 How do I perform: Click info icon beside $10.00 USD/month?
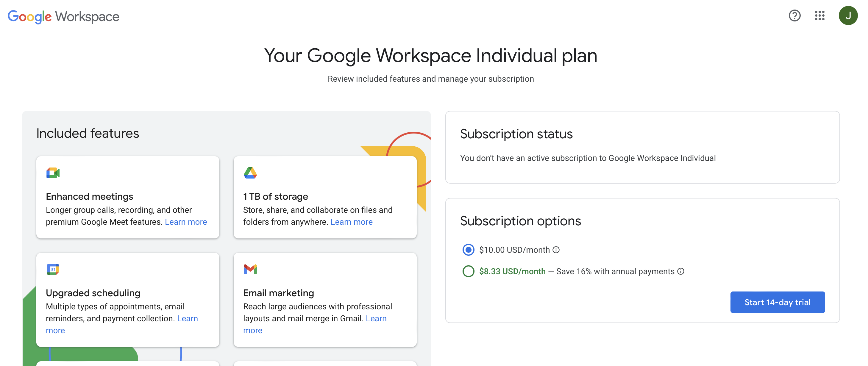556,250
